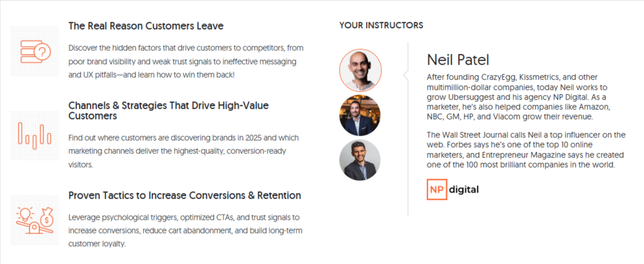Click the "digital" word in NP logo

[x=464, y=190]
